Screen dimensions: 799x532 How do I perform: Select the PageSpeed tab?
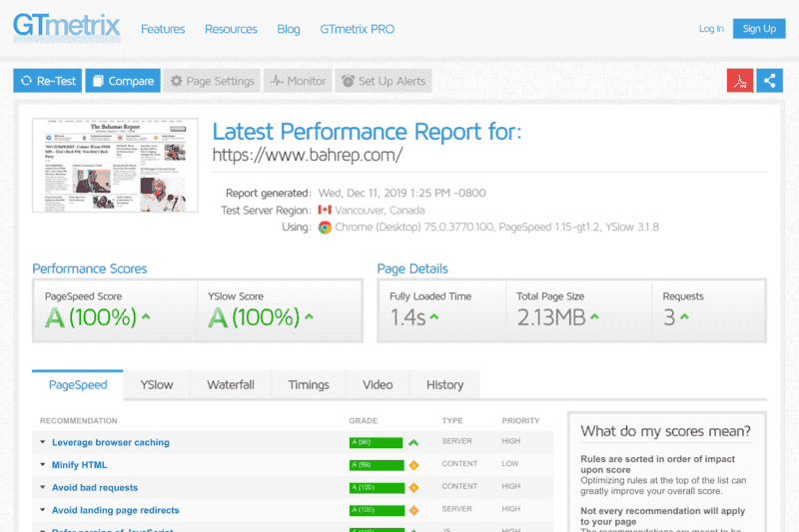point(78,385)
